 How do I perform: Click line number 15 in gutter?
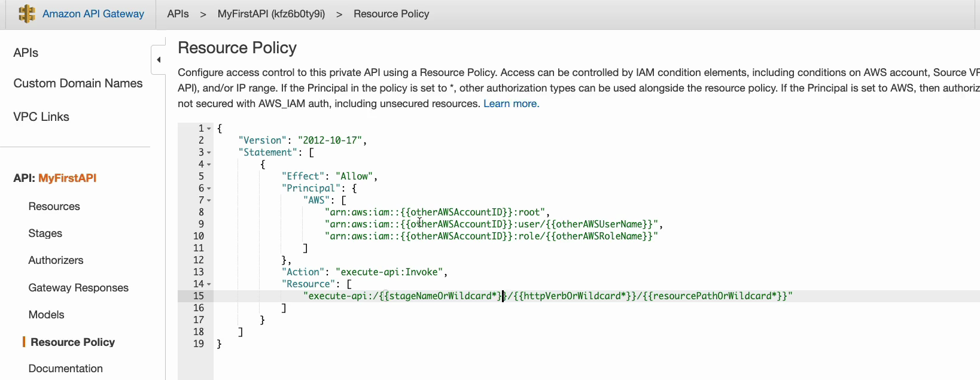199,296
